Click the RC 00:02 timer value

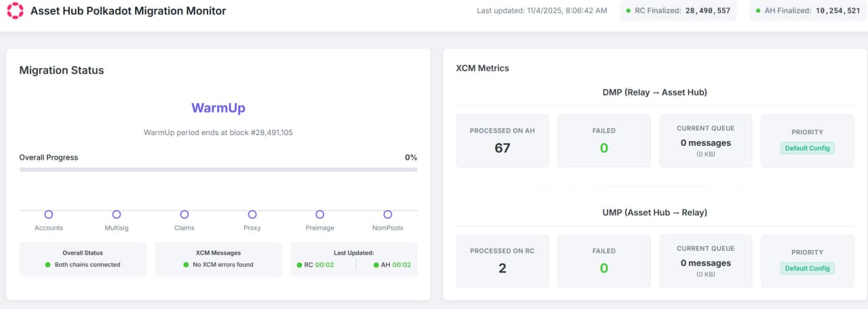[324, 265]
